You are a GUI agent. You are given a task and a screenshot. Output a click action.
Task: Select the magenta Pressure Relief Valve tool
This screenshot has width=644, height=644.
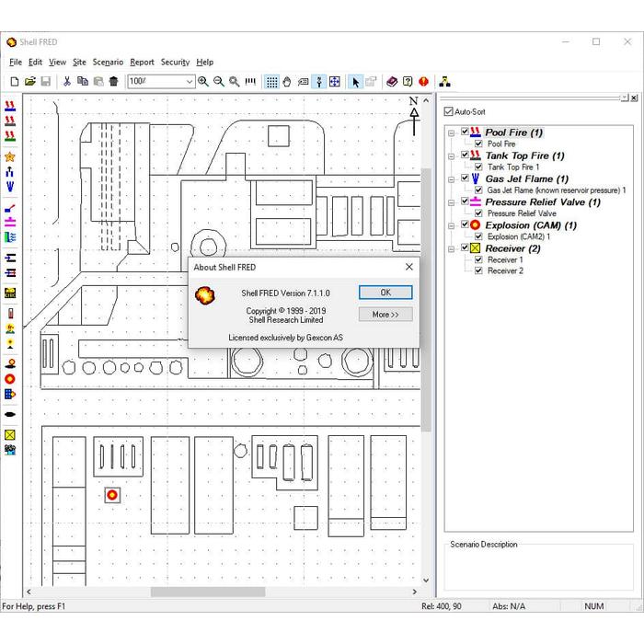click(10, 223)
